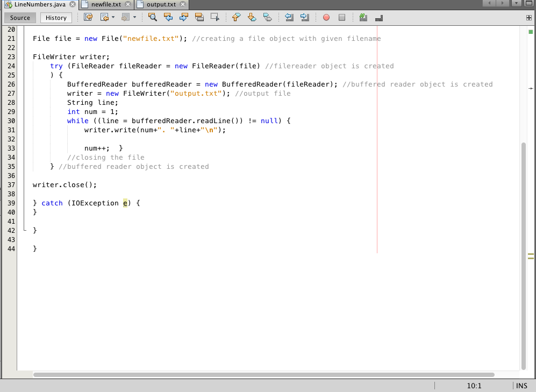Jump to last edit location icon
This screenshot has height=392, width=536.
tap(88, 17)
